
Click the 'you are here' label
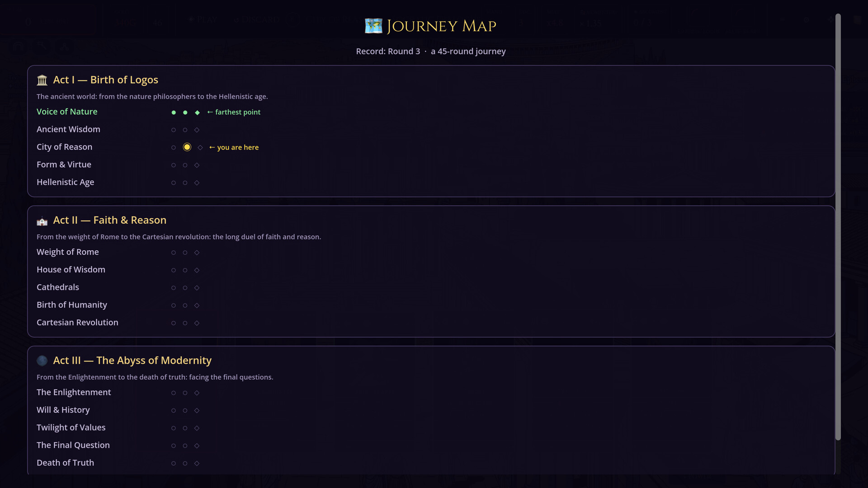234,147
